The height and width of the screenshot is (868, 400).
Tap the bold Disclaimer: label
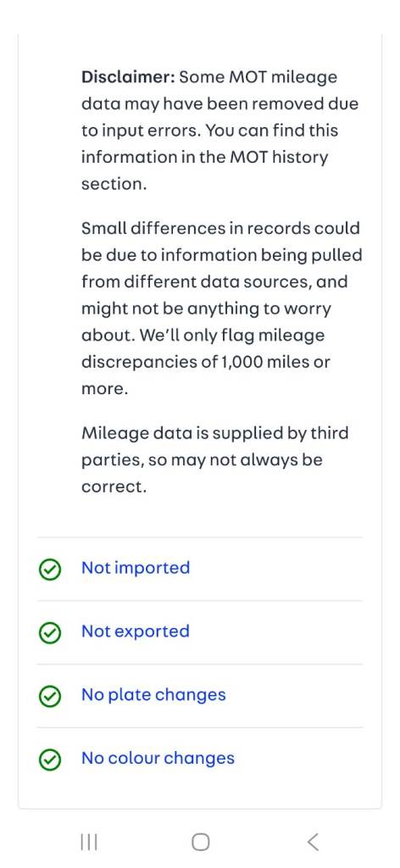tap(128, 77)
